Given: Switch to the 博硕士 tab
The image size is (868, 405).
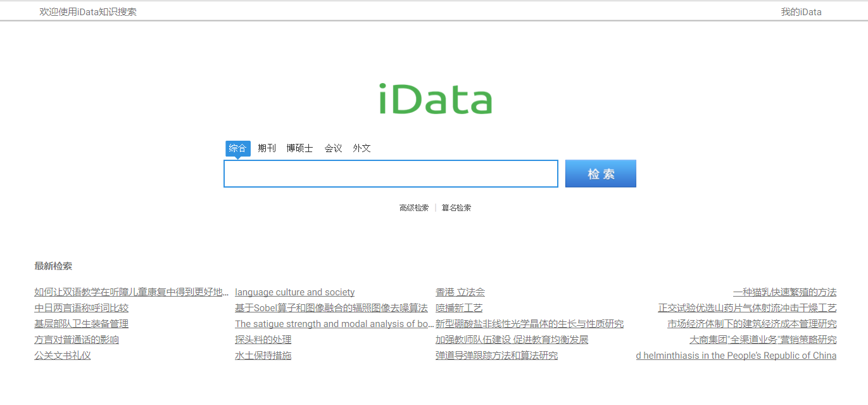Looking at the screenshot, I should (x=299, y=148).
